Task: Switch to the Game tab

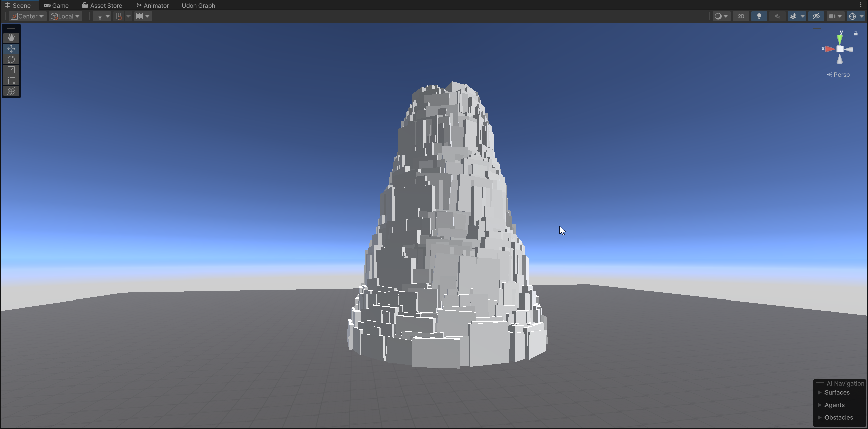Action: tap(56, 5)
